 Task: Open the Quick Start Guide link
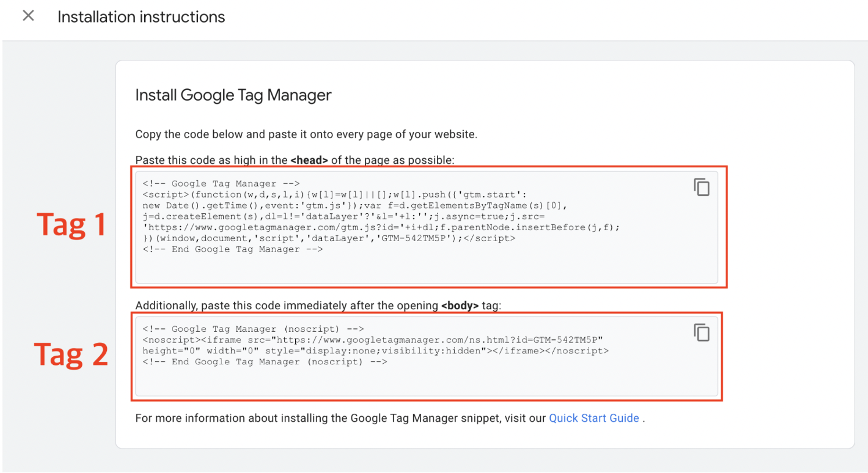click(x=594, y=418)
